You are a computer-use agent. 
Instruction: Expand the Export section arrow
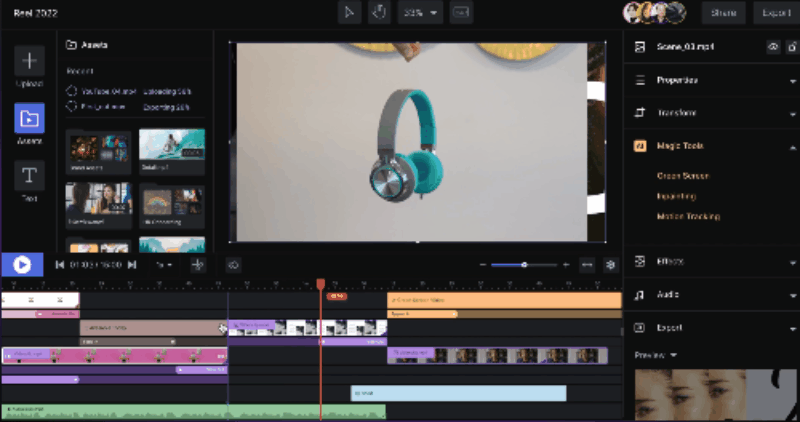[x=793, y=329]
